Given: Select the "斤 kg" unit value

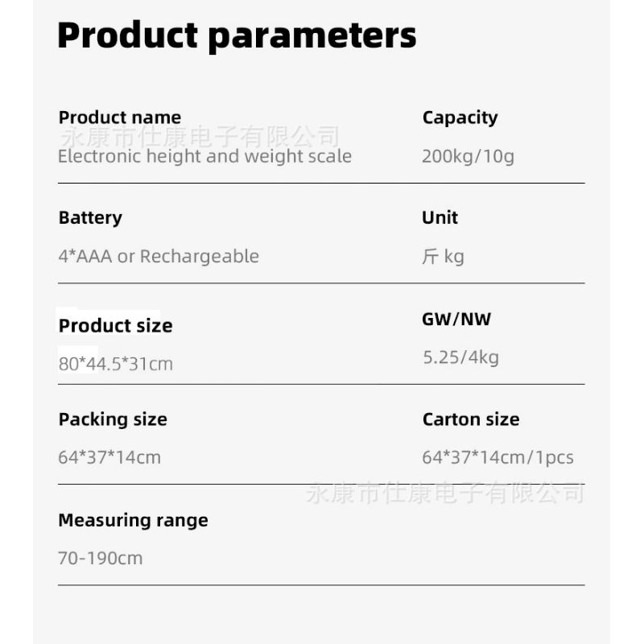Looking at the screenshot, I should tap(443, 257).
